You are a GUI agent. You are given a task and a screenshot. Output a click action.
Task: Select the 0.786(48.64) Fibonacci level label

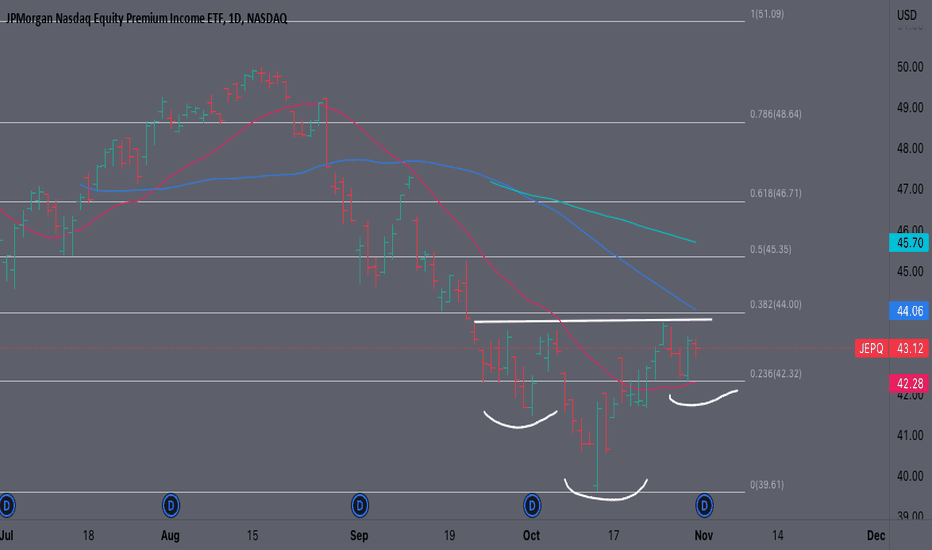point(776,114)
